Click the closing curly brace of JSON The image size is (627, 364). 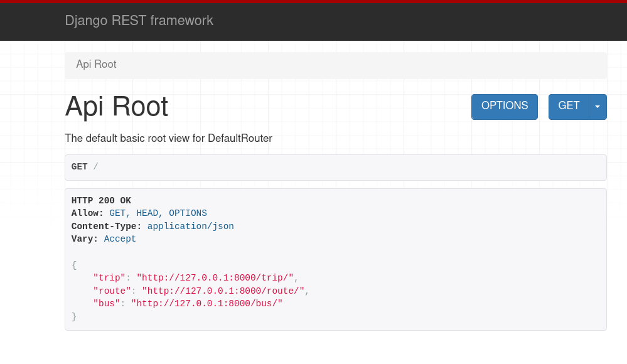point(74,317)
